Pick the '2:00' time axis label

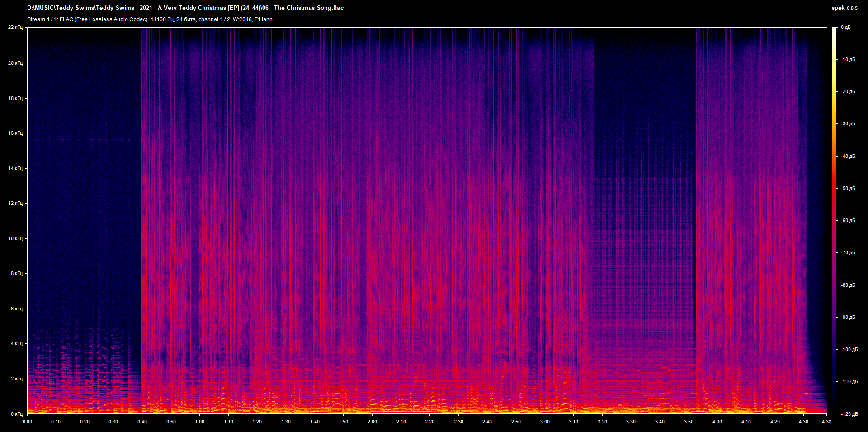373,422
